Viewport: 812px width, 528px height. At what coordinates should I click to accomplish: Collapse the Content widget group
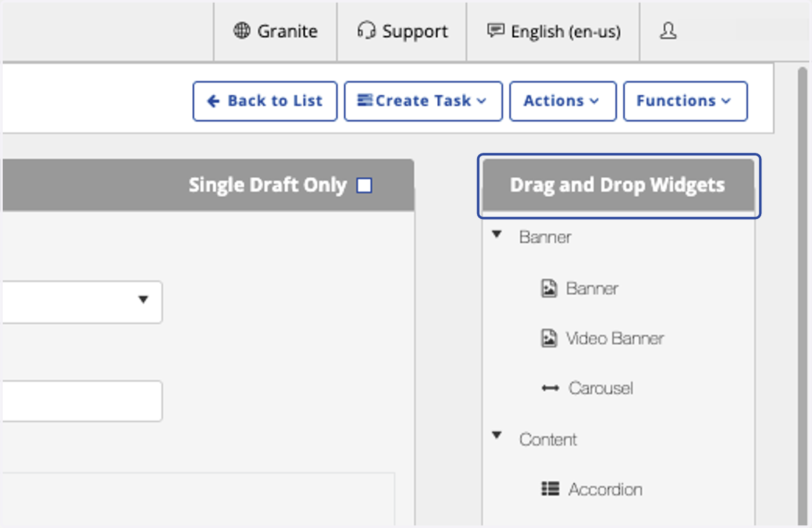coord(497,436)
